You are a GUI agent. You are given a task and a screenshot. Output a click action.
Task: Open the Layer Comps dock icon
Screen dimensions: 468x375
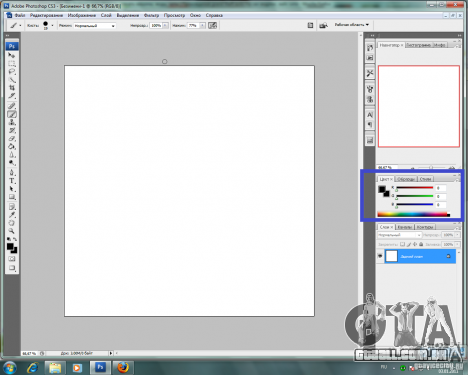tap(370, 140)
